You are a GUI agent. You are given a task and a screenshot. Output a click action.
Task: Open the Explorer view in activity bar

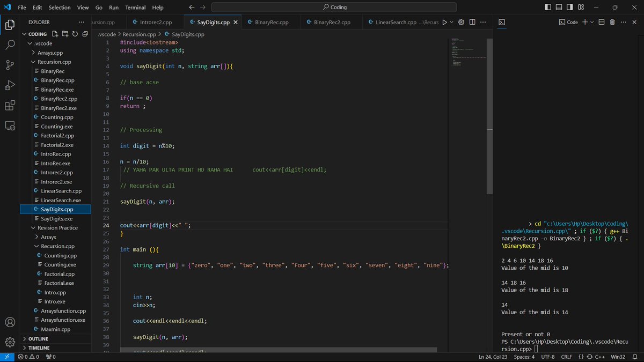point(10,25)
